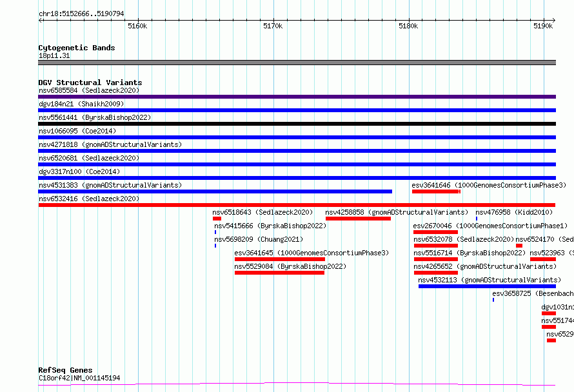Select the red esv3641645 variant bar
The width and height of the screenshot is (574, 392).
[x=280, y=259]
